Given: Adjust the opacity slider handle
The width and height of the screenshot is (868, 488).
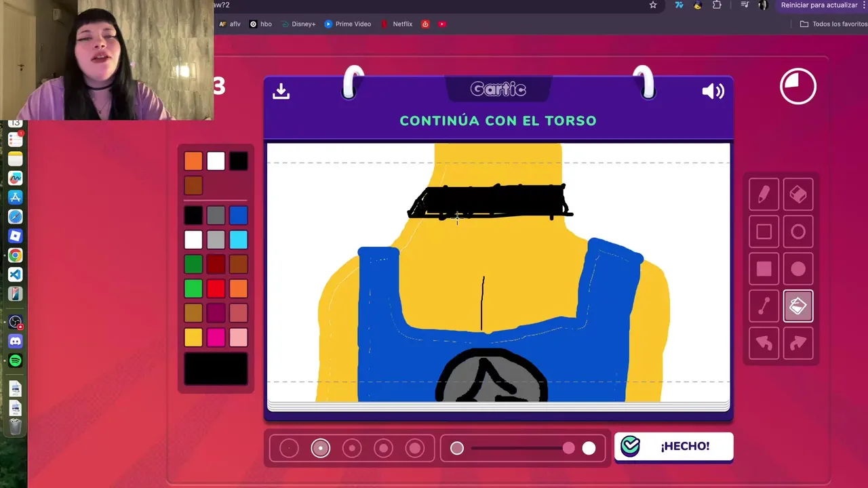Looking at the screenshot, I should pyautogui.click(x=569, y=448).
